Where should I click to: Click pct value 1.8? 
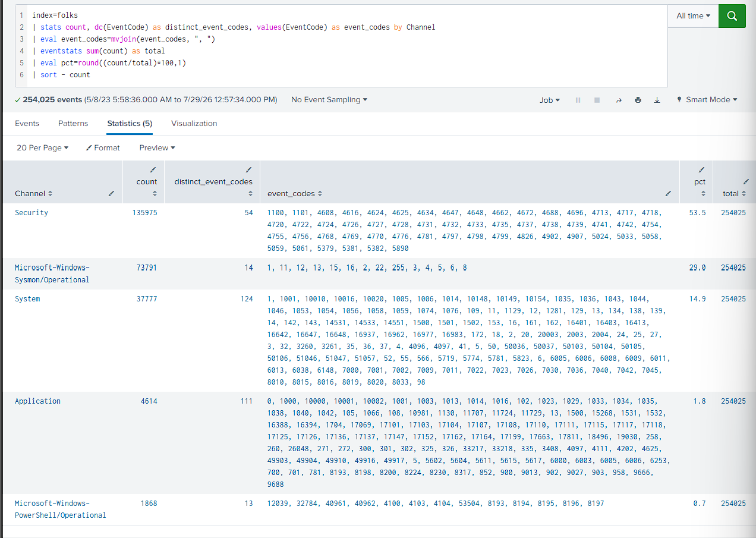point(700,401)
